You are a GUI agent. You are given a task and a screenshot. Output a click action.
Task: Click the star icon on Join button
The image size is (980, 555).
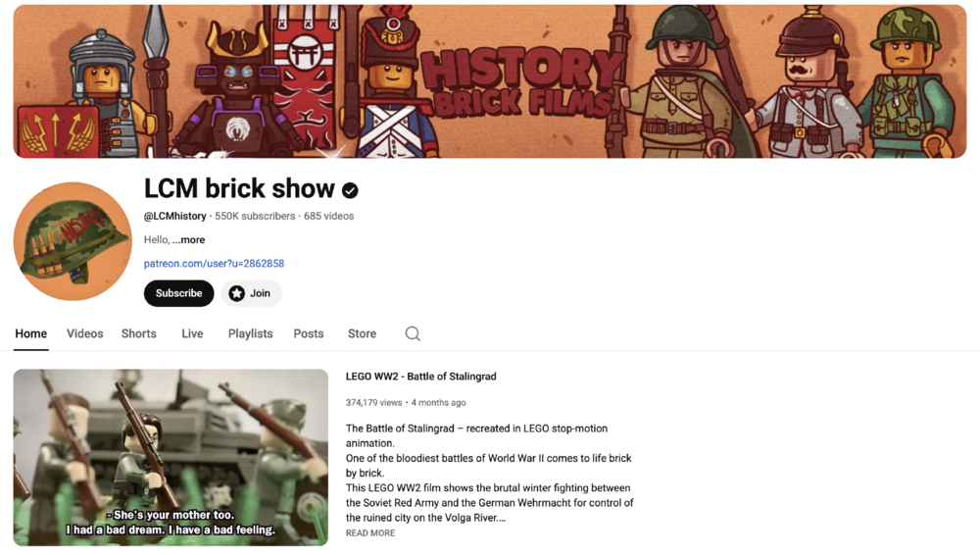(x=236, y=293)
